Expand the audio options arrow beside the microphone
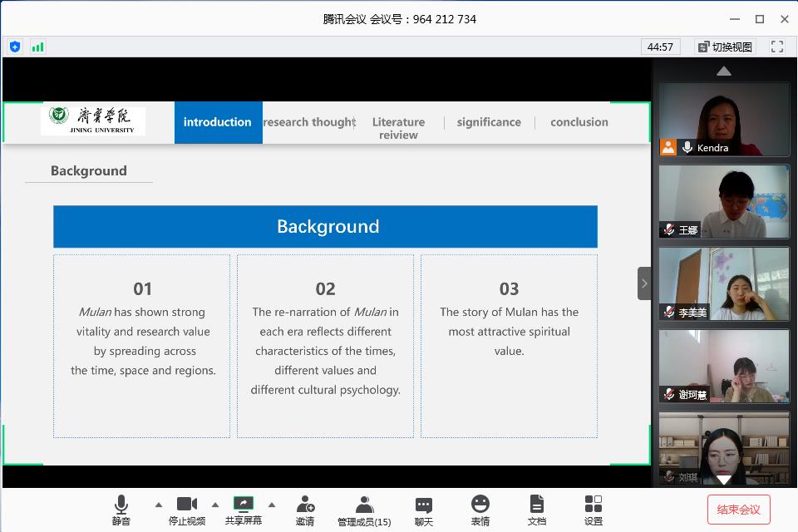798x532 pixels. click(x=159, y=505)
